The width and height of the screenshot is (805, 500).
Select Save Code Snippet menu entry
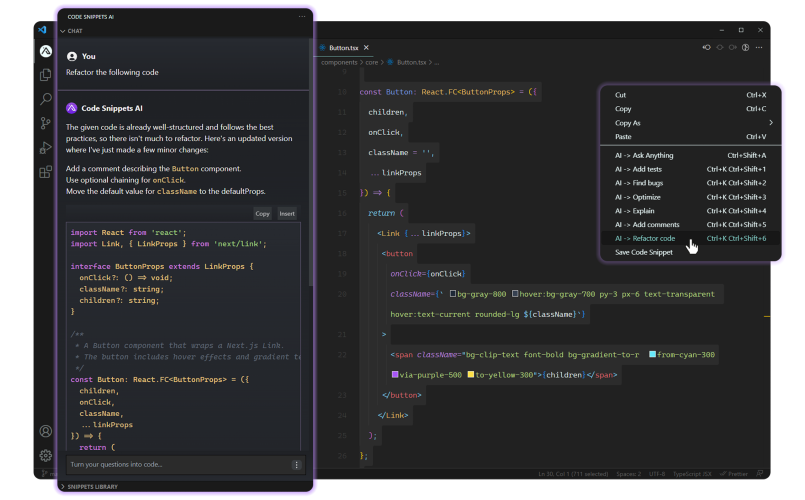pos(691,253)
